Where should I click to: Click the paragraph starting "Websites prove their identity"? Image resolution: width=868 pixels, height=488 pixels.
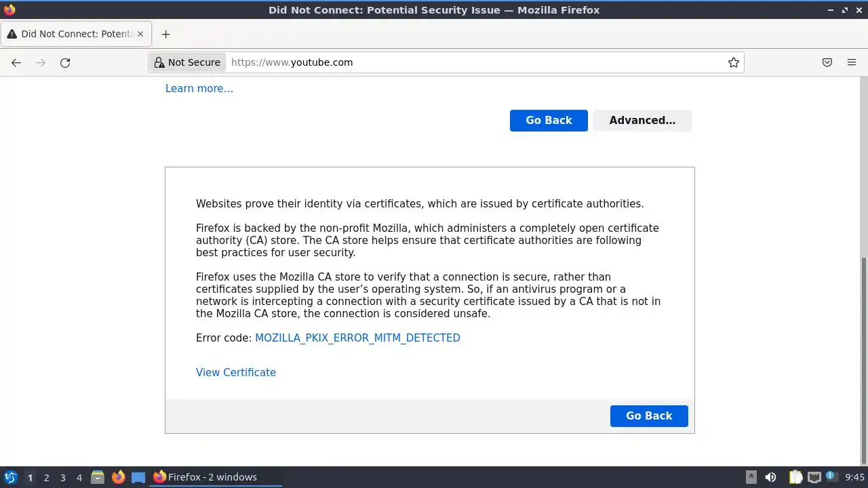click(420, 203)
